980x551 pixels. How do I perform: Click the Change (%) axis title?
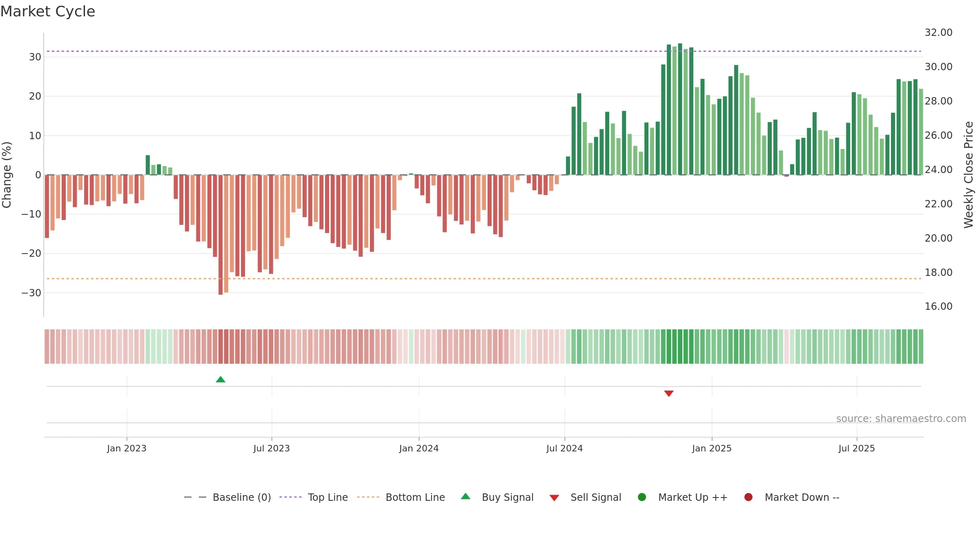pos(7,175)
